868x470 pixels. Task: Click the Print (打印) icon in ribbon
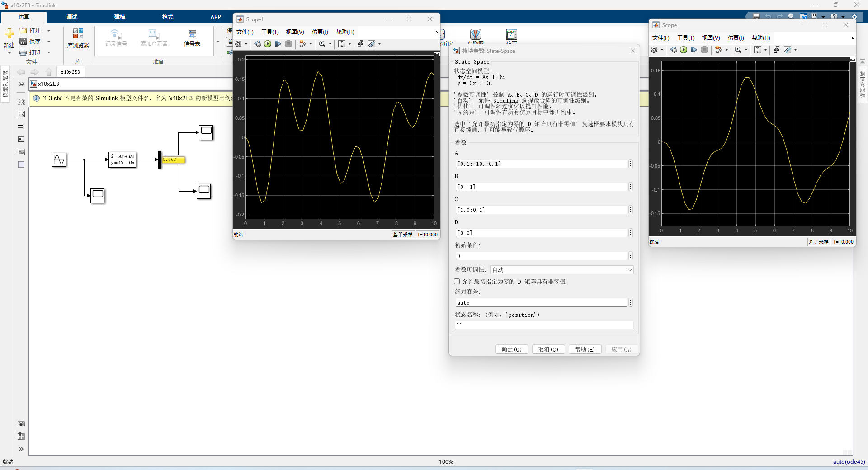23,52
